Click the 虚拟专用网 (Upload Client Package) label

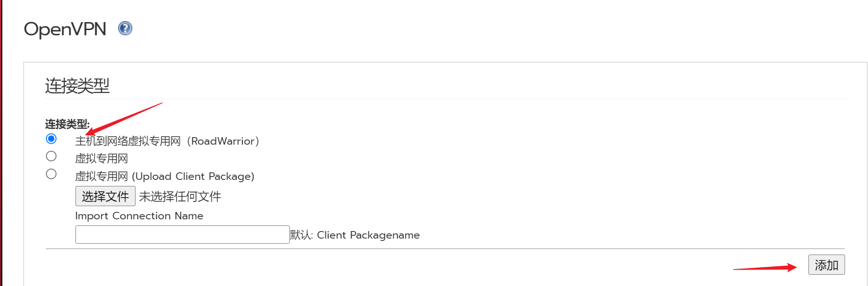coord(165,177)
